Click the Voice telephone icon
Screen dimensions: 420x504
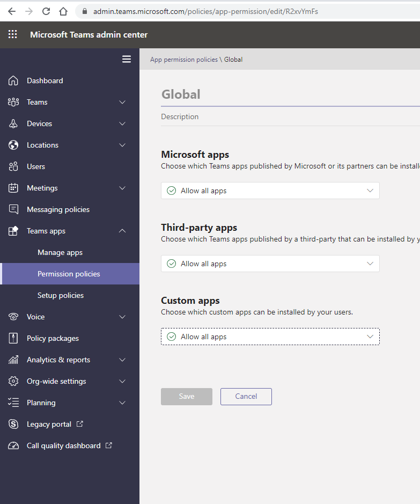13,317
